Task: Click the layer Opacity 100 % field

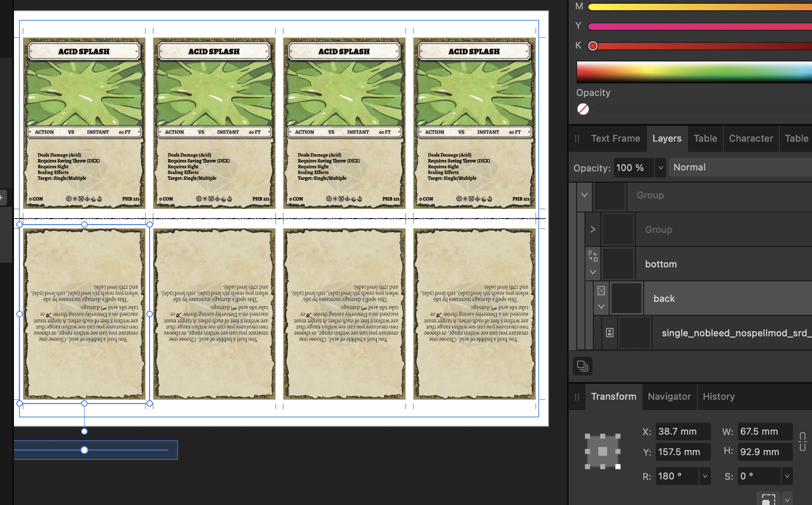Action: pos(634,168)
